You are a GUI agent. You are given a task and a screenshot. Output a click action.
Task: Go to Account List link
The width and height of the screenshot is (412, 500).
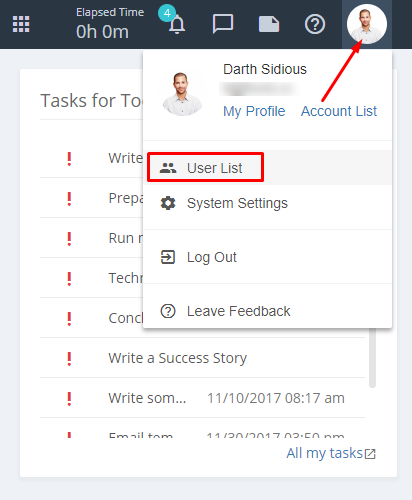click(x=339, y=111)
